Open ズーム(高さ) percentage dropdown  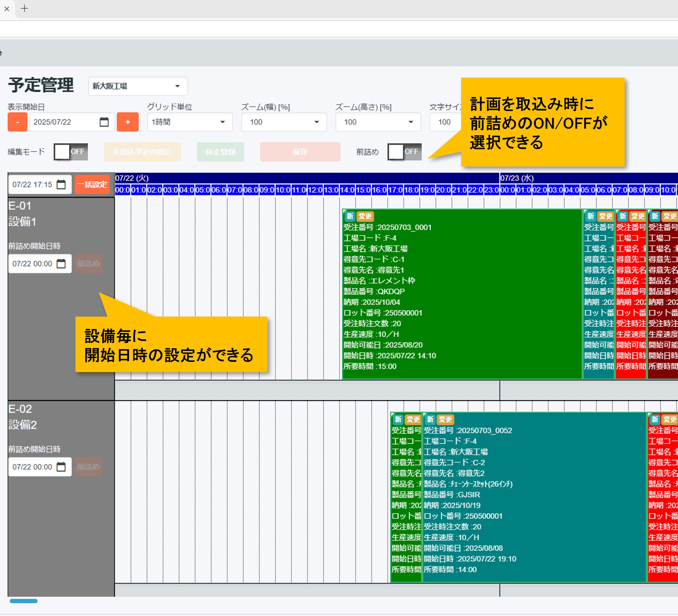click(x=378, y=122)
